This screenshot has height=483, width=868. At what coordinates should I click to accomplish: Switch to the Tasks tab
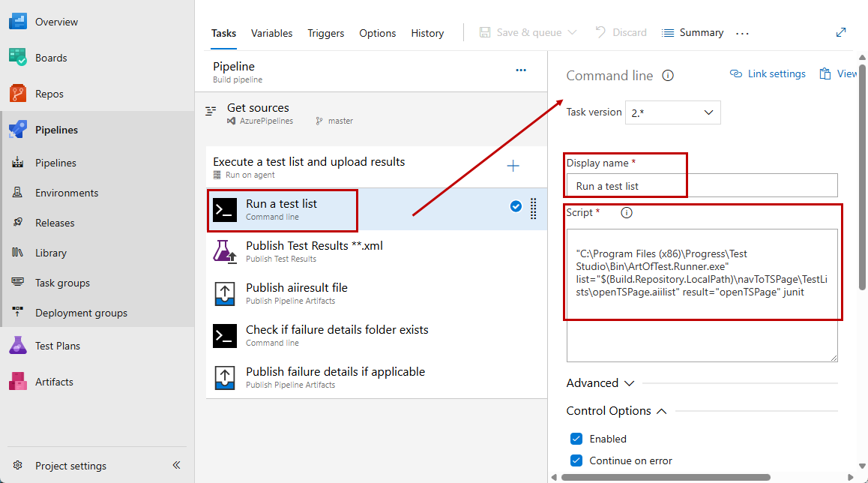pyautogui.click(x=223, y=33)
